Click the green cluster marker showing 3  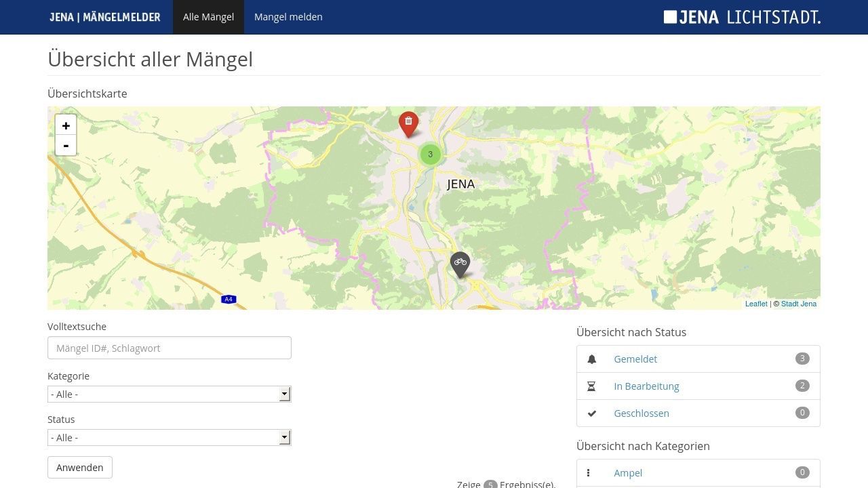point(431,154)
